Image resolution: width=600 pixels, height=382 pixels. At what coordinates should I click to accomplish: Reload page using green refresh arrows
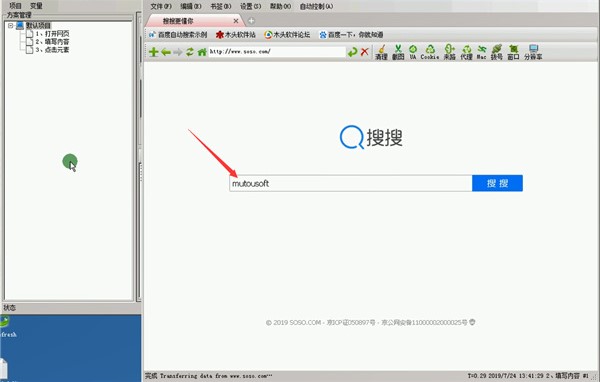190,52
